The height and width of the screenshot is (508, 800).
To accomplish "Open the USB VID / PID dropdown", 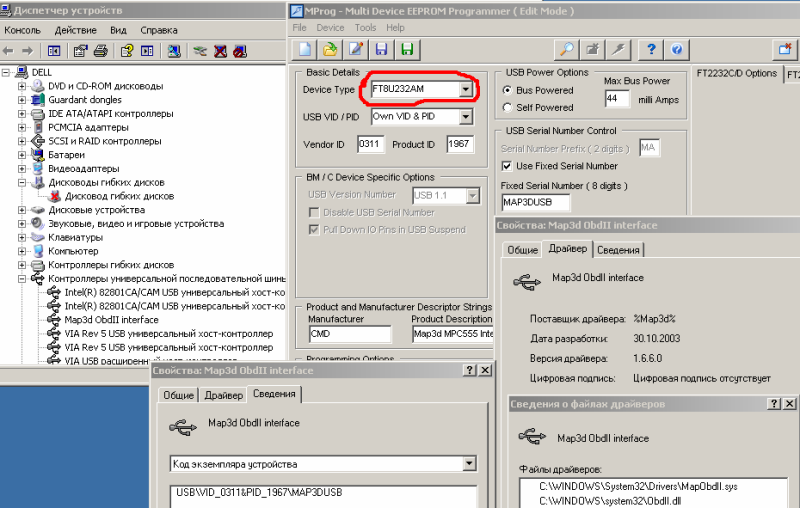I will pyautogui.click(x=465, y=117).
